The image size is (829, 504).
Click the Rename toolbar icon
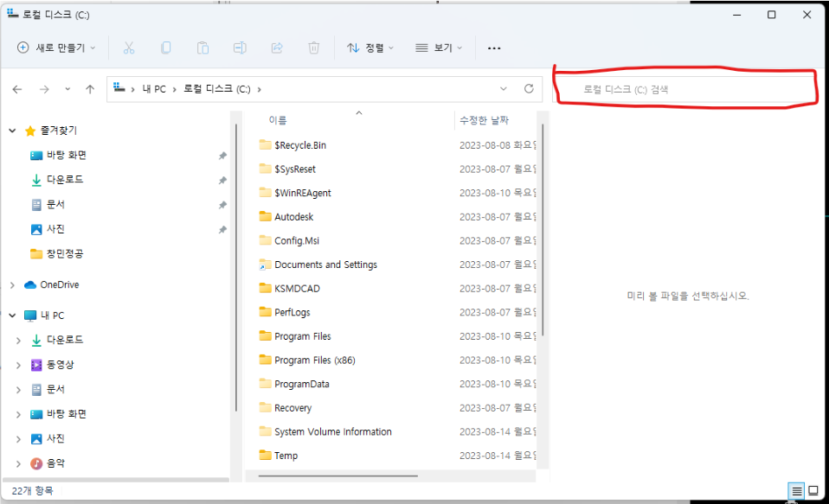click(x=240, y=48)
